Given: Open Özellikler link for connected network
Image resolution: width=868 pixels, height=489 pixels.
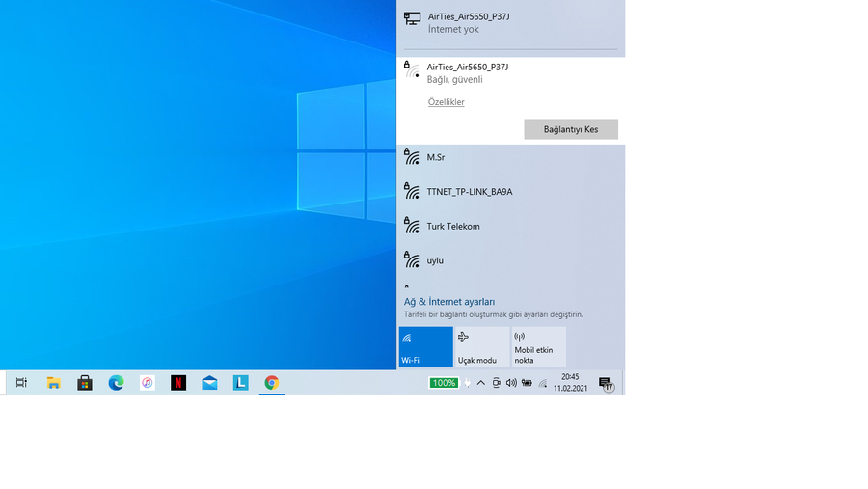Looking at the screenshot, I should [x=446, y=102].
